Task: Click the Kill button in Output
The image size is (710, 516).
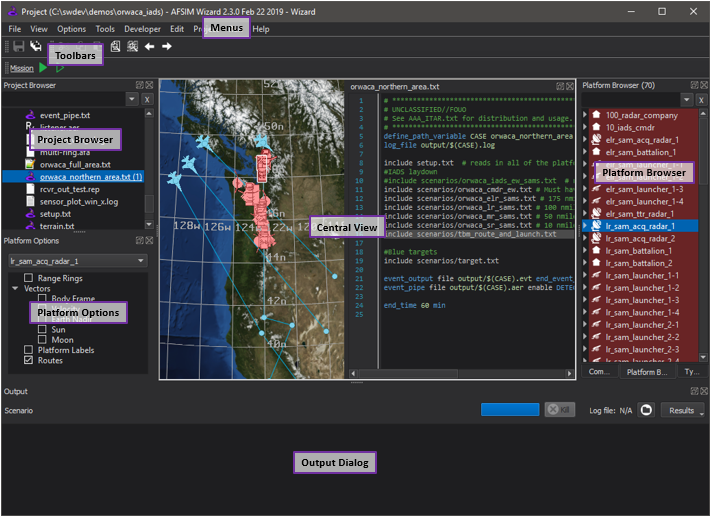Action: coord(560,410)
